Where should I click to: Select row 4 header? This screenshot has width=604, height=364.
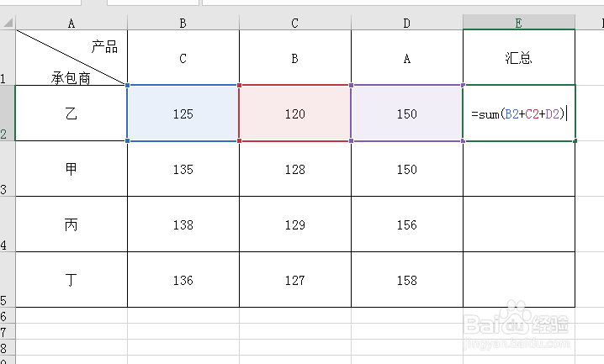pyautogui.click(x=7, y=224)
